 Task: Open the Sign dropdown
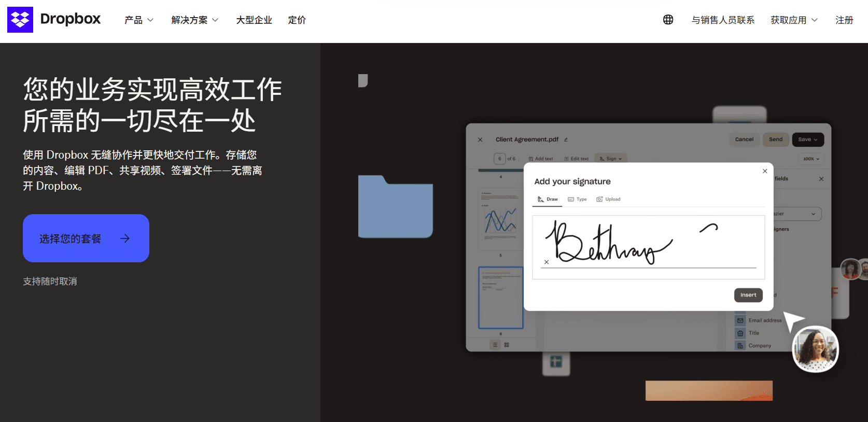[x=611, y=159]
